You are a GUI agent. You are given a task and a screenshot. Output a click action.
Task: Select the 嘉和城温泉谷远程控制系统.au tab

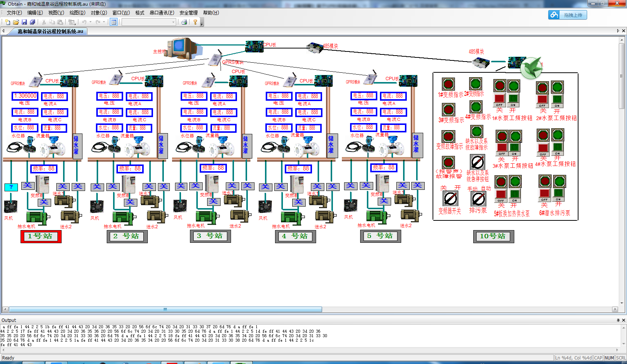50,31
